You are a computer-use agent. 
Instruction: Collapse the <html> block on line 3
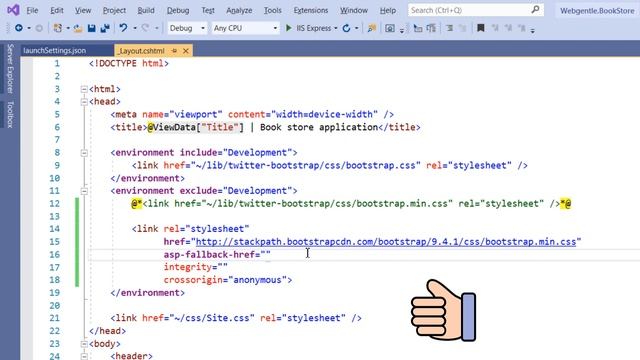(x=84, y=89)
